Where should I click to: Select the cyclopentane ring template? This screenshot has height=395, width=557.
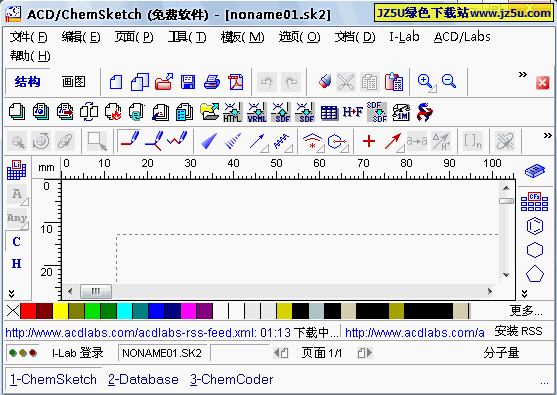(x=535, y=274)
